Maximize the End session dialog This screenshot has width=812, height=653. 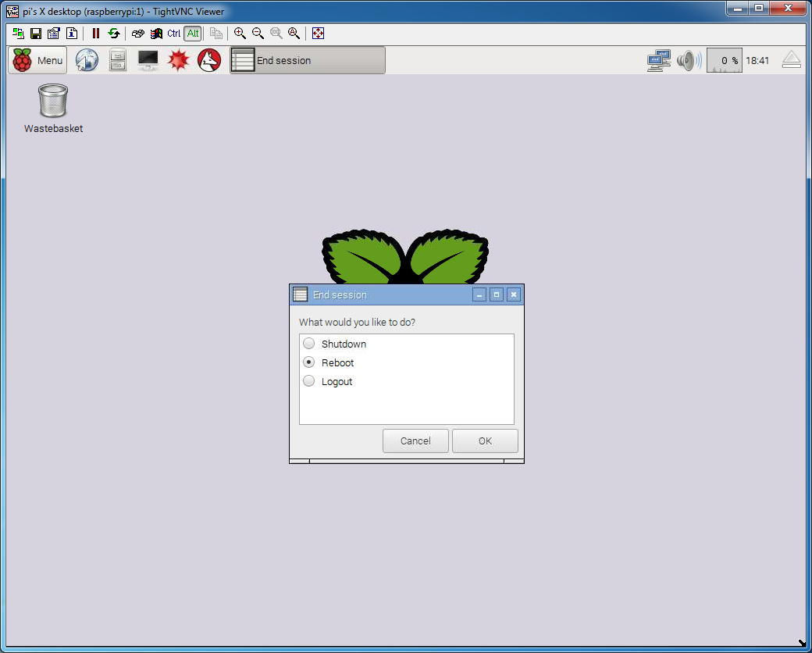[496, 295]
